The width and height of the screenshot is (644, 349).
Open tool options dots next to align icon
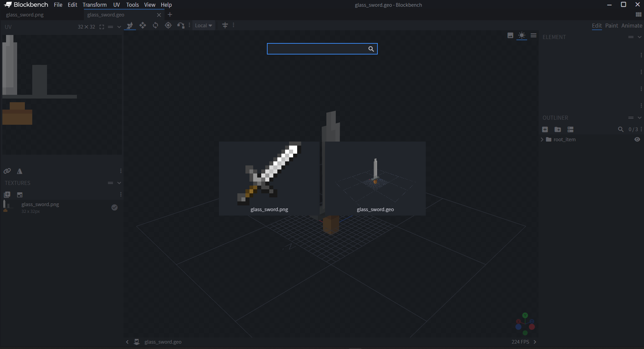click(x=234, y=26)
